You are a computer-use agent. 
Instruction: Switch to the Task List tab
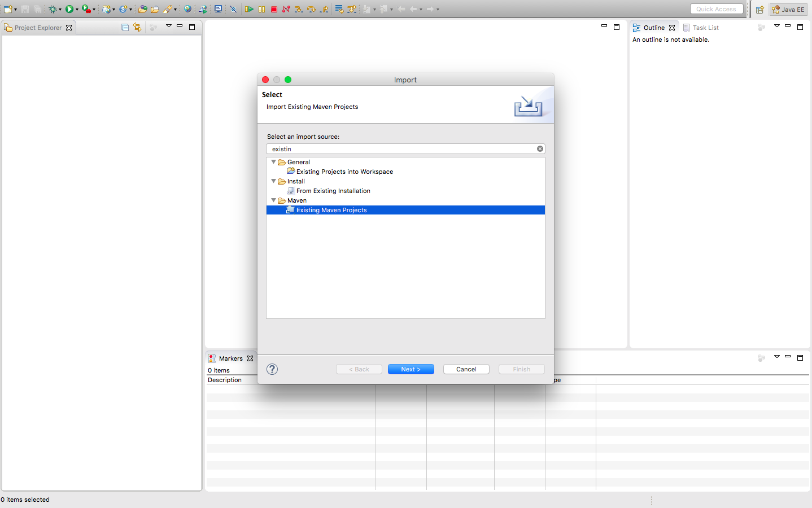point(700,28)
